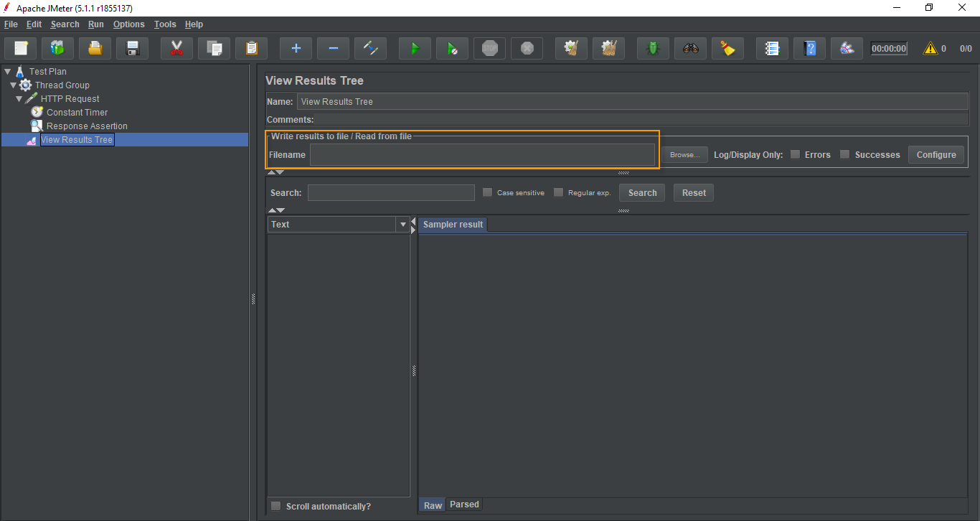Screen dimensions: 980x521
Task: Click the Configure button
Action: [936, 155]
